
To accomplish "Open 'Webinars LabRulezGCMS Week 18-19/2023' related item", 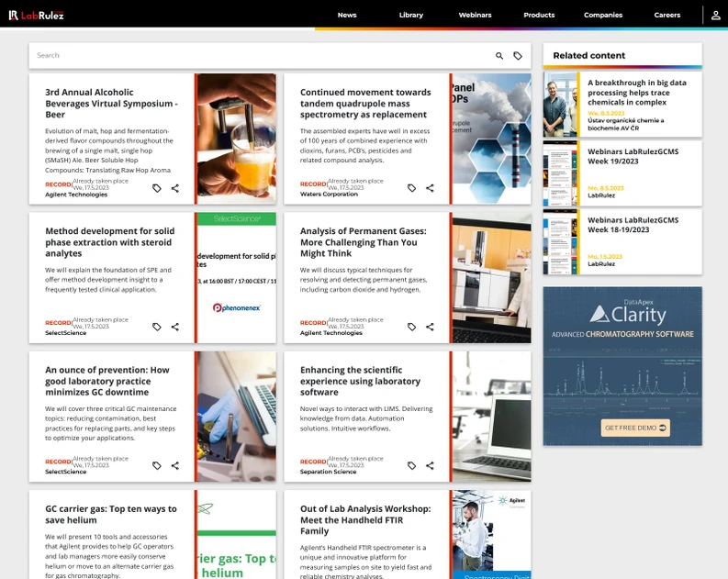I will 633,225.
